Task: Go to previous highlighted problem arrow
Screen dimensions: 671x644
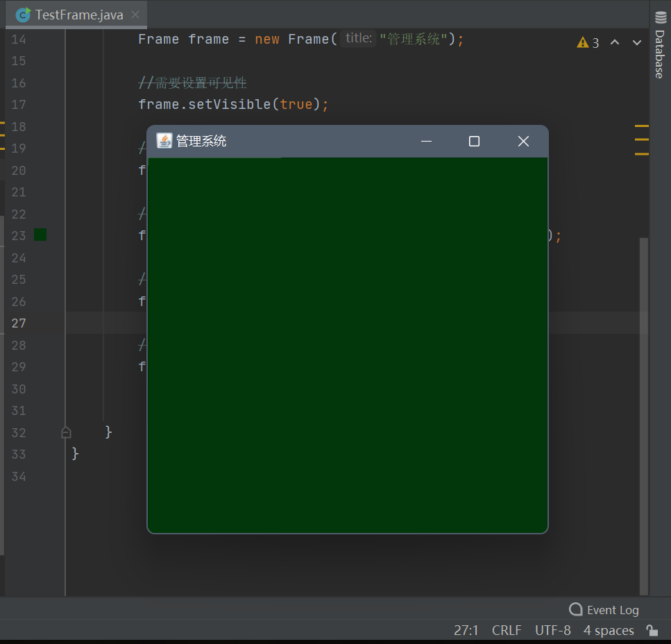Action: click(x=615, y=43)
